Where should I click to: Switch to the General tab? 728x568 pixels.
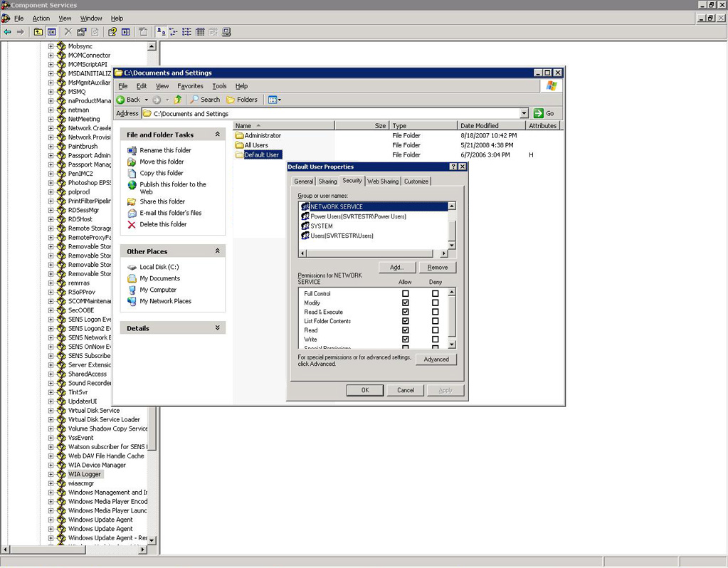point(304,182)
